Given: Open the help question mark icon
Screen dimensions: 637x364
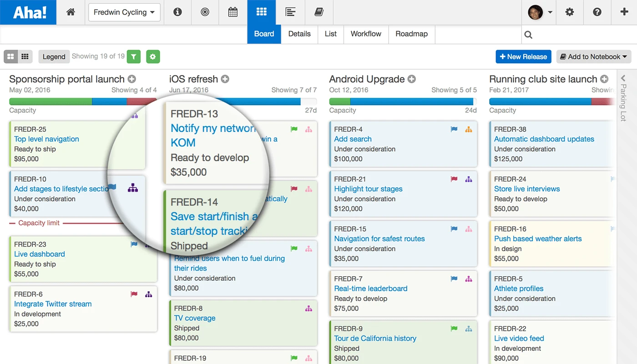Looking at the screenshot, I should click(x=597, y=12).
